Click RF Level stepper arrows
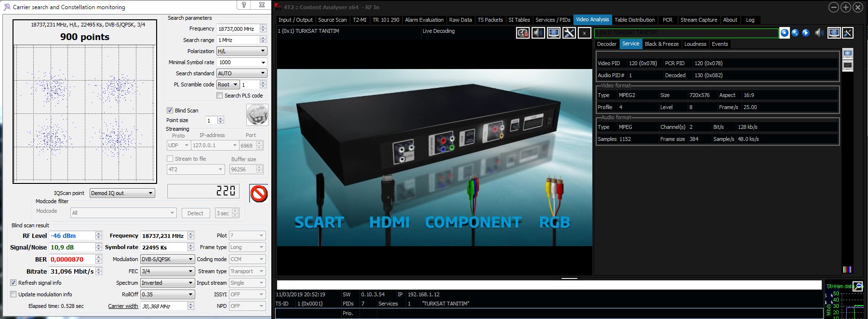The height and width of the screenshot is (319, 868). click(x=99, y=236)
